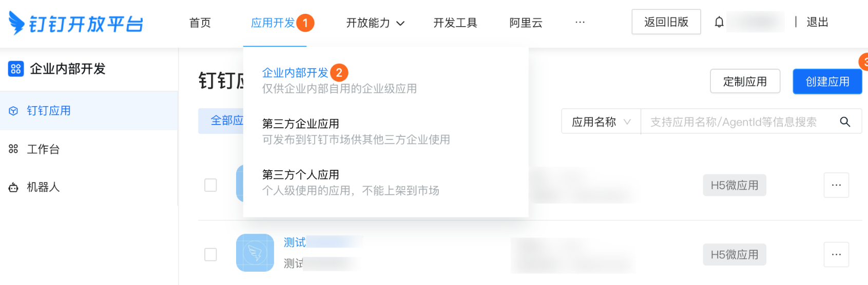
Task: Click the 返回旧版 button
Action: pyautogui.click(x=666, y=22)
